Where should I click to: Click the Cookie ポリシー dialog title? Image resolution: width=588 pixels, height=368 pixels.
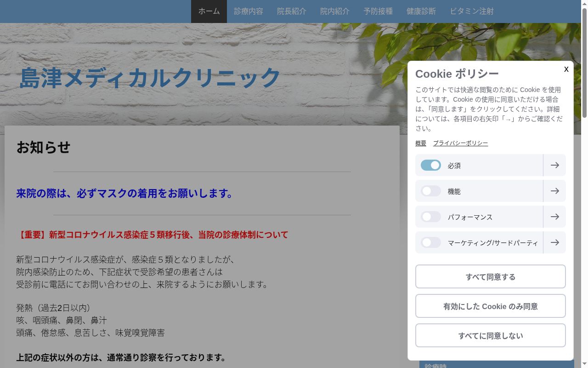tap(457, 74)
